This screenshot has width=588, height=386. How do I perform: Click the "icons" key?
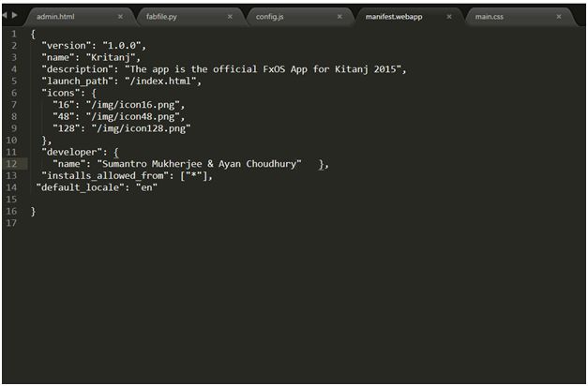[x=61, y=93]
